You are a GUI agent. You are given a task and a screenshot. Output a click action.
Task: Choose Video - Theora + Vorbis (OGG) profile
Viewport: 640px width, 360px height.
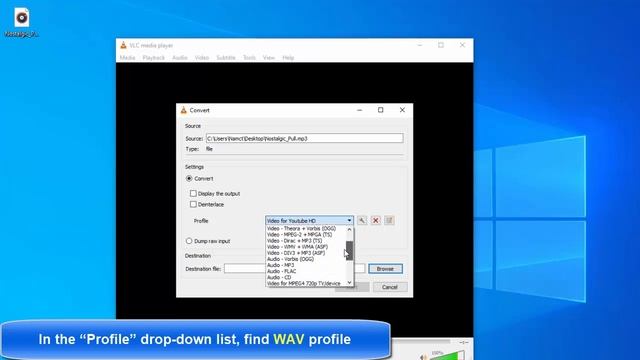click(301, 229)
